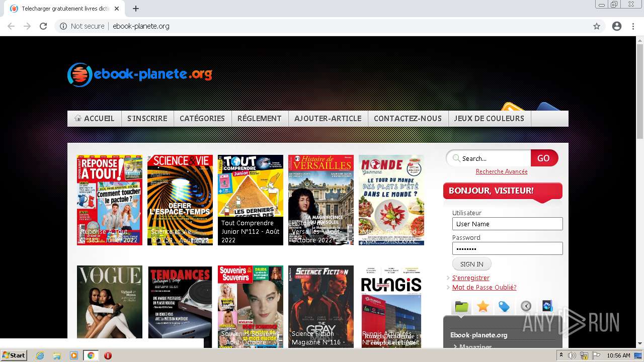Open S'enregistrer link
The height and width of the screenshot is (362, 644).
pyautogui.click(x=471, y=278)
